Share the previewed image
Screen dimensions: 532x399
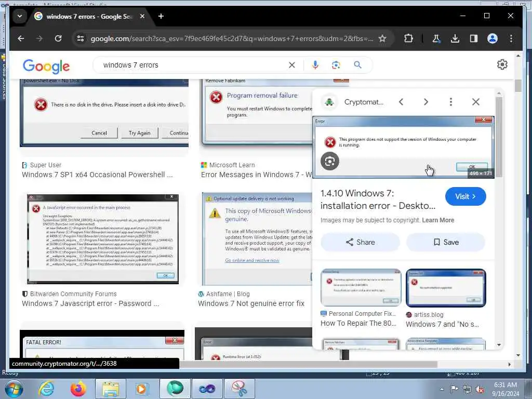coord(361,242)
